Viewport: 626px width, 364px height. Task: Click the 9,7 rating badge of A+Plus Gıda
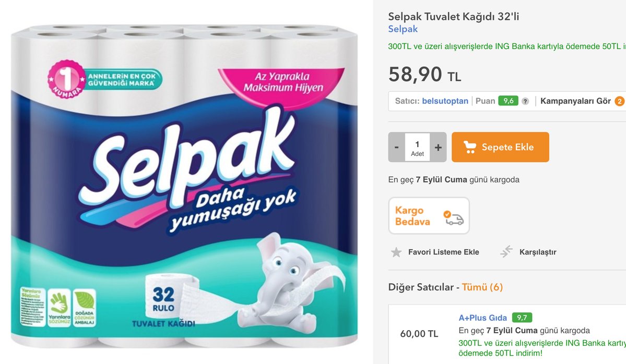(x=522, y=318)
